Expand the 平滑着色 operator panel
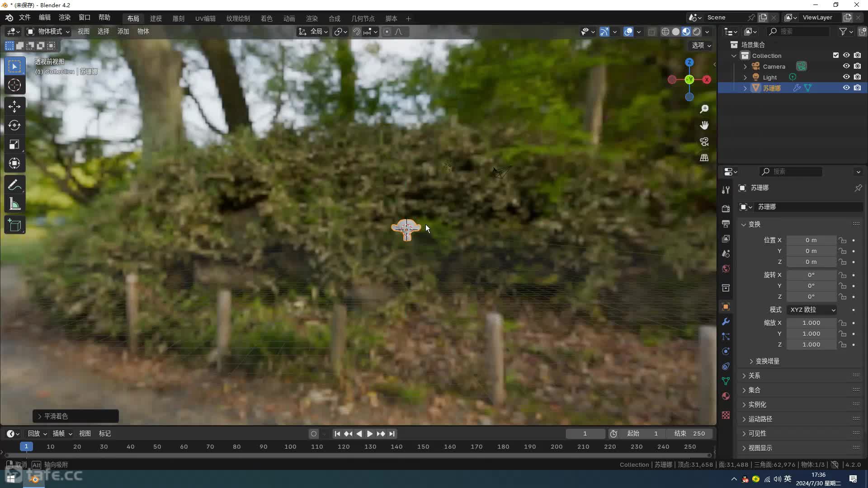This screenshot has width=868, height=488. coord(75,416)
